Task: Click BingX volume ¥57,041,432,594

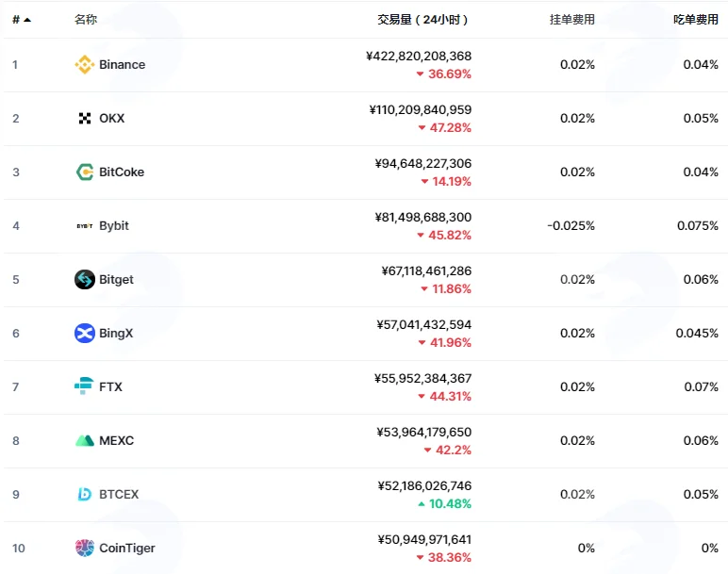Action: [x=424, y=325]
